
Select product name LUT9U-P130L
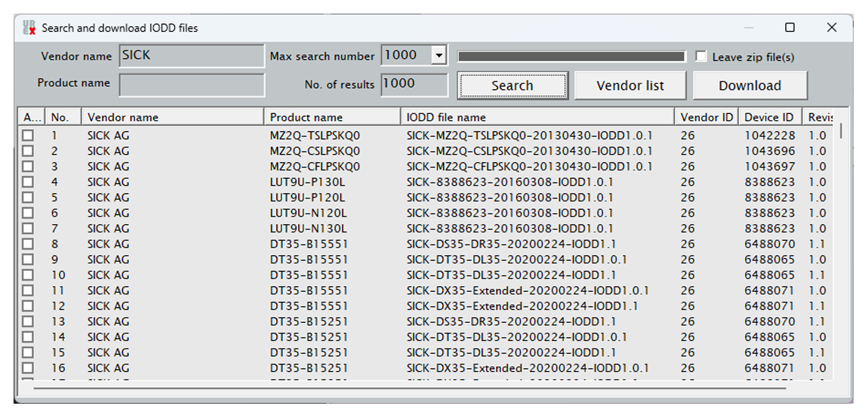click(309, 182)
